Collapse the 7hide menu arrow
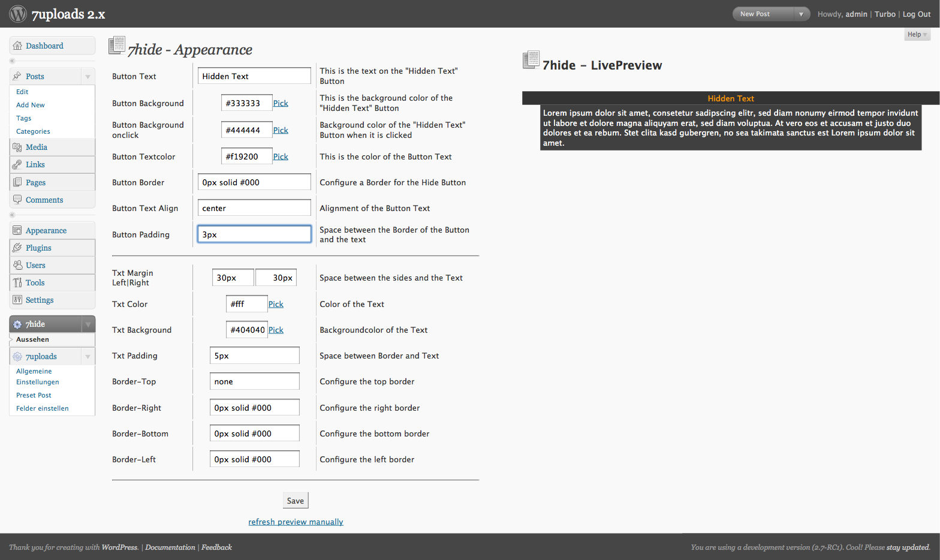This screenshot has width=940, height=560. tap(88, 324)
